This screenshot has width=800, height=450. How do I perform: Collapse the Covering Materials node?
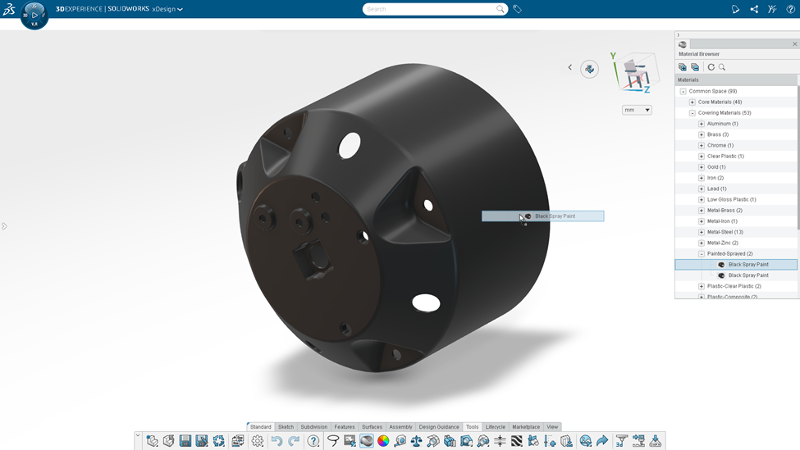[x=692, y=113]
